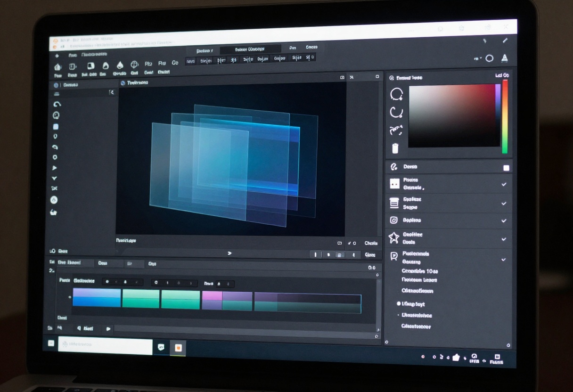Click the X-shaped cross tool in the left sidebar
The image size is (573, 392).
coord(54,188)
